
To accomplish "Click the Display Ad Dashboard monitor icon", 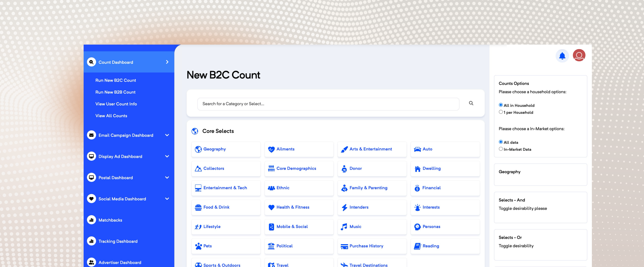I will point(91,156).
